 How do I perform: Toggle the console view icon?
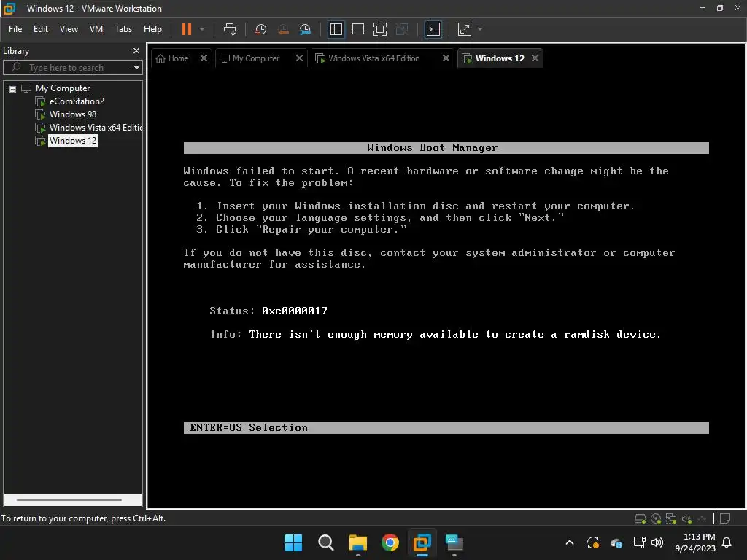(x=433, y=29)
